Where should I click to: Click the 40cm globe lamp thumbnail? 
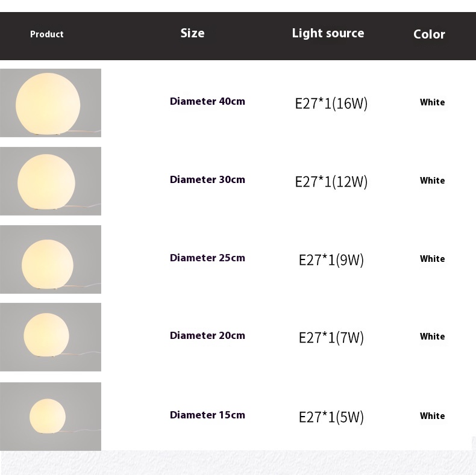50,103
